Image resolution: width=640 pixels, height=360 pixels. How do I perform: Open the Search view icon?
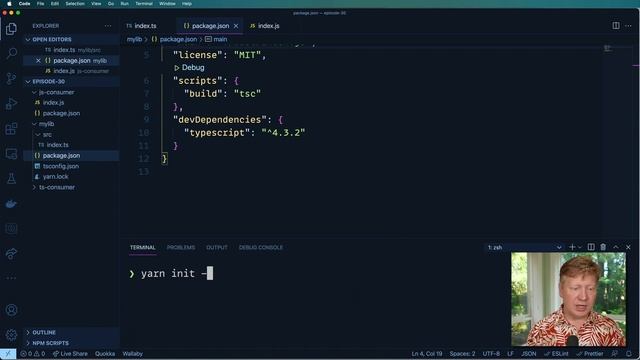[x=11, y=53]
